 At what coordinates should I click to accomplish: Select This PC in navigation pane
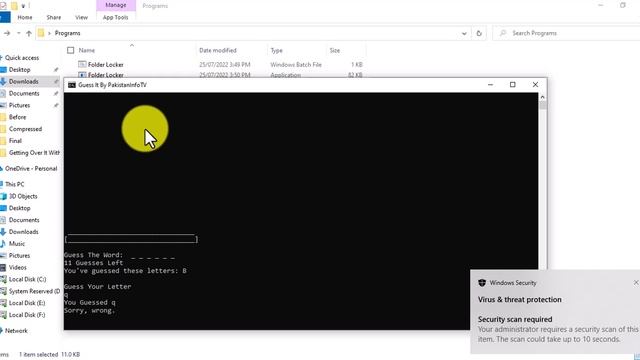tap(15, 184)
